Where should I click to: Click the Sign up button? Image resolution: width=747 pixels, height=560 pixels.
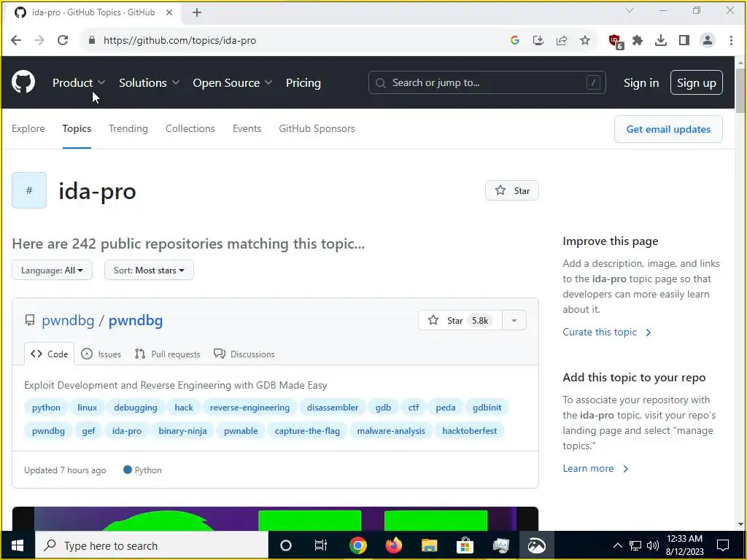[696, 82]
